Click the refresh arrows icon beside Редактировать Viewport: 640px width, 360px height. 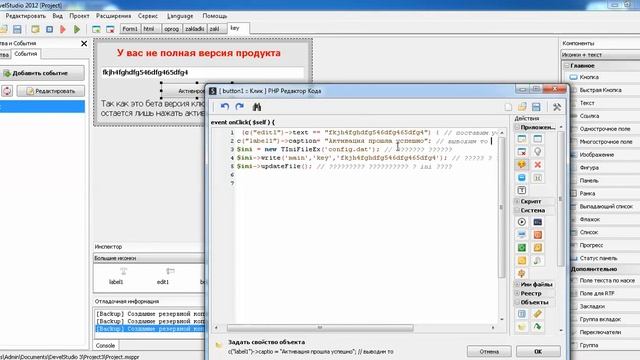coord(7,91)
